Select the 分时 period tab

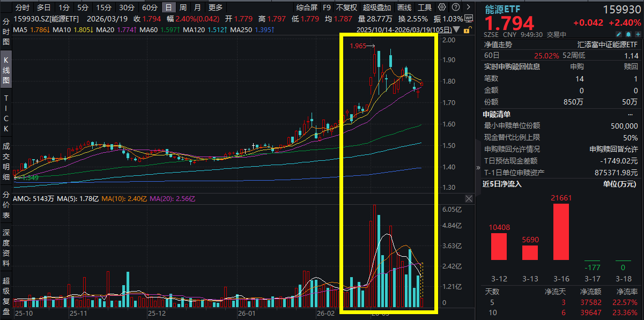click(23, 8)
